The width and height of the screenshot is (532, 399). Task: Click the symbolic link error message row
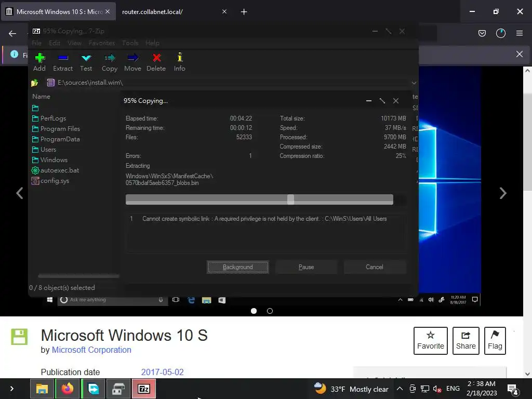pyautogui.click(x=265, y=219)
